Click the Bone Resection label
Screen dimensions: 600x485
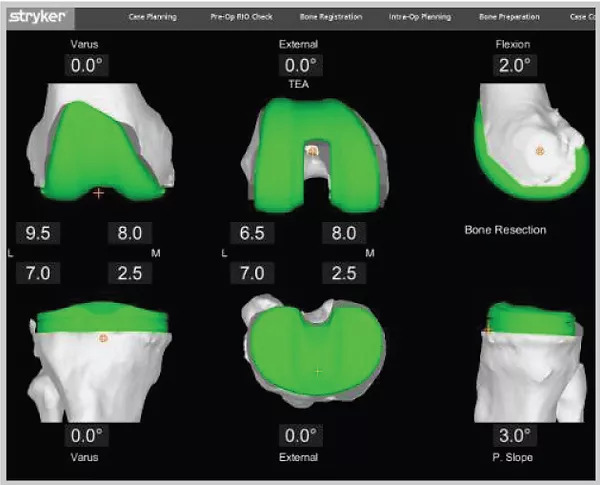[x=505, y=230]
